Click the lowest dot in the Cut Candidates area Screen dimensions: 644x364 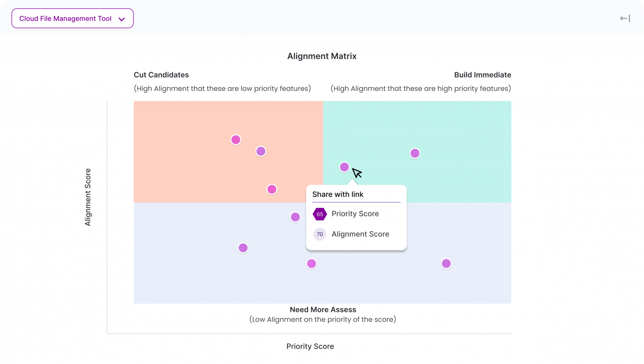coord(271,189)
